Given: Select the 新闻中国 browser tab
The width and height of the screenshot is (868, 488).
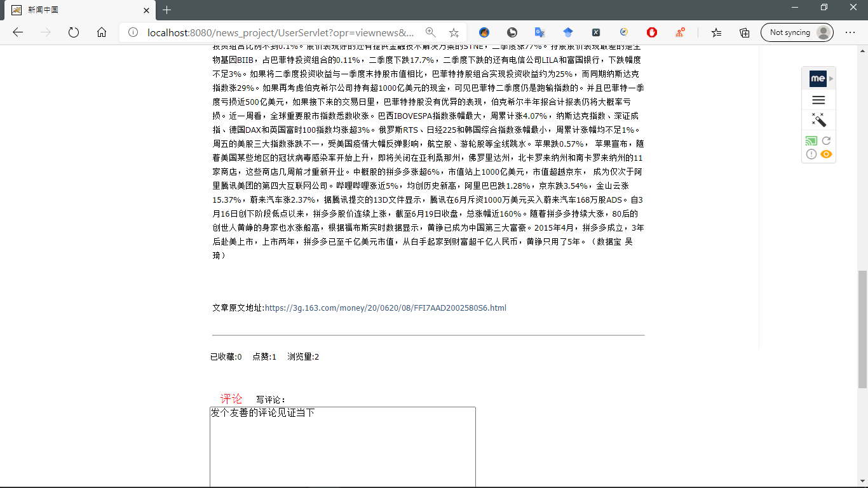Looking at the screenshot, I should click(x=79, y=10).
